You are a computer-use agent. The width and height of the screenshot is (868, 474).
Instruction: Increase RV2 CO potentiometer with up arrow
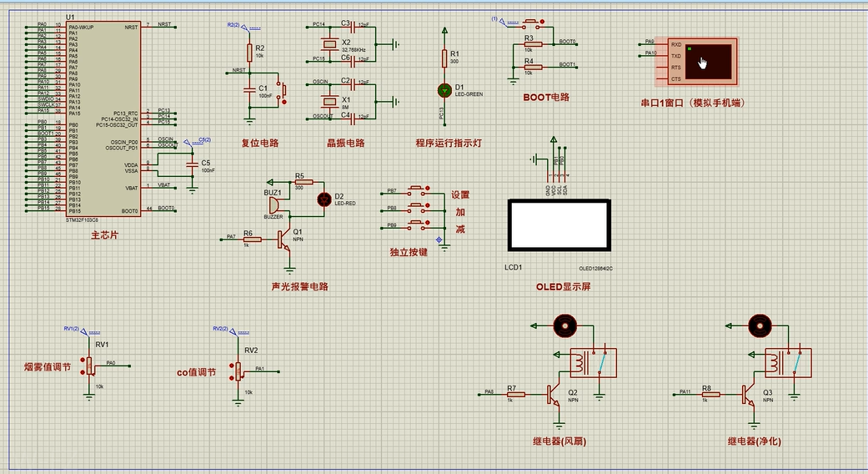point(233,366)
